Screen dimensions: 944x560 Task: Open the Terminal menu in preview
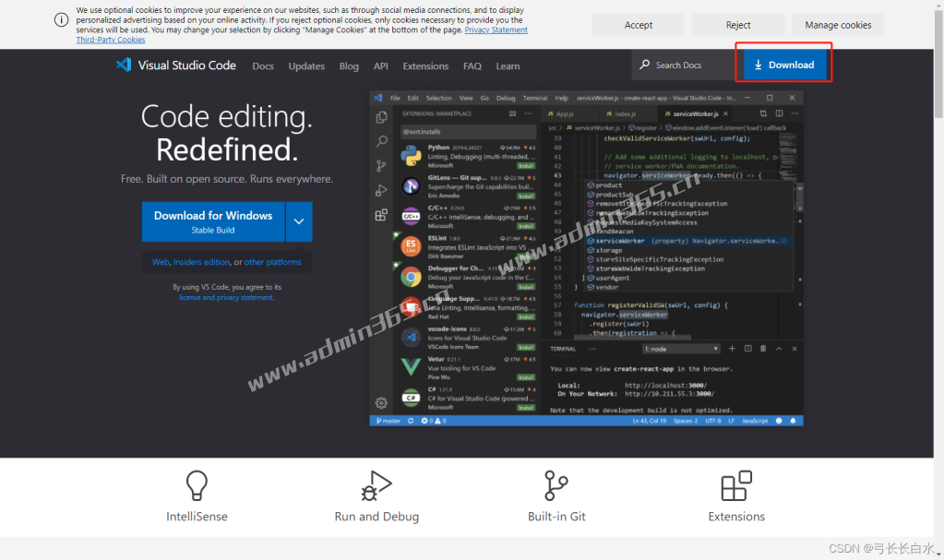534,98
